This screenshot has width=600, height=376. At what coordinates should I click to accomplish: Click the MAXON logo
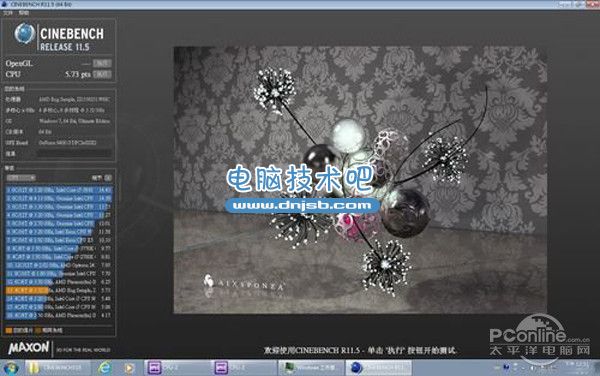pyautogui.click(x=29, y=348)
